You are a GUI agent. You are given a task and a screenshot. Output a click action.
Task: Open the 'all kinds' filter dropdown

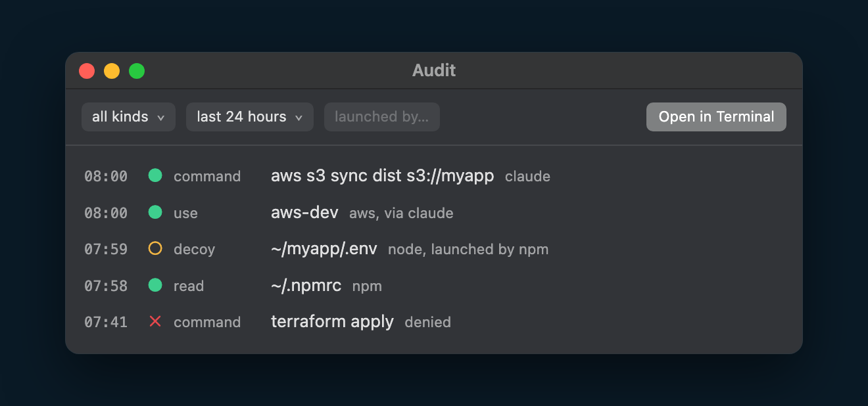[128, 117]
